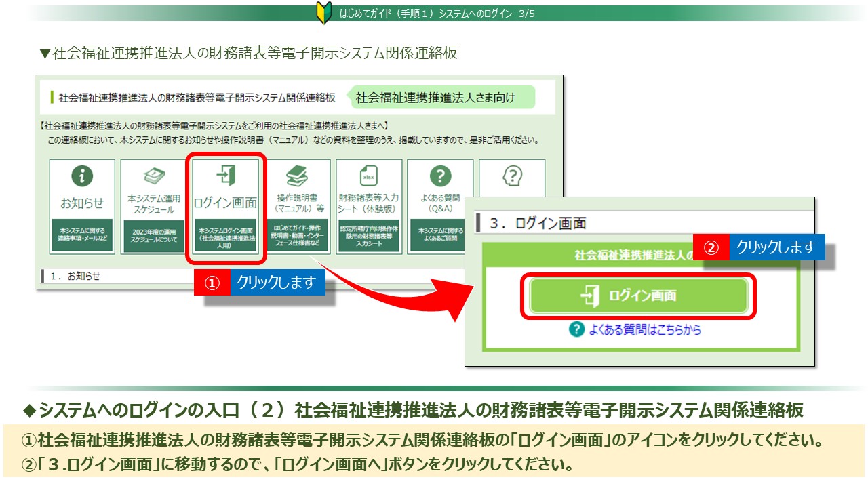Click the head with question mark icon
The width and height of the screenshot is (868, 488).
[511, 176]
